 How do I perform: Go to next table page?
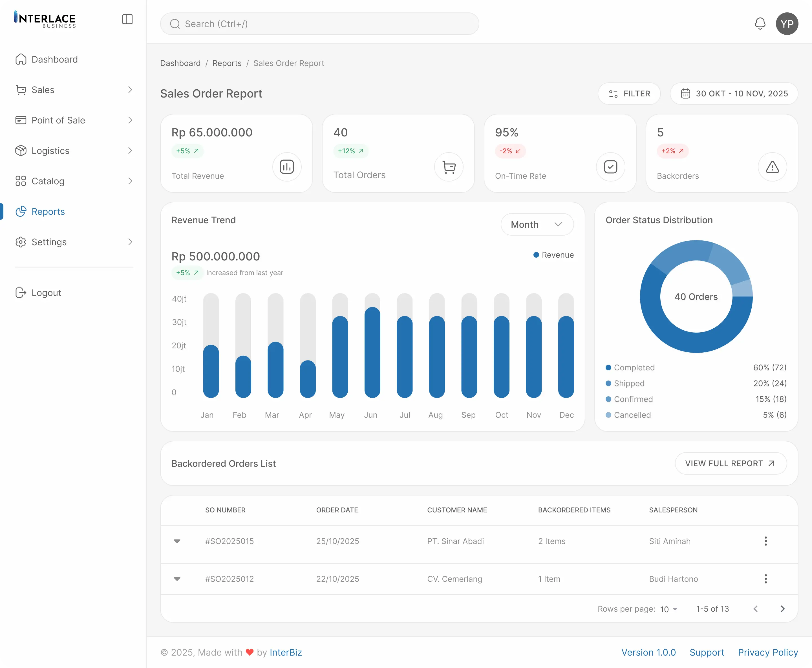point(782,609)
